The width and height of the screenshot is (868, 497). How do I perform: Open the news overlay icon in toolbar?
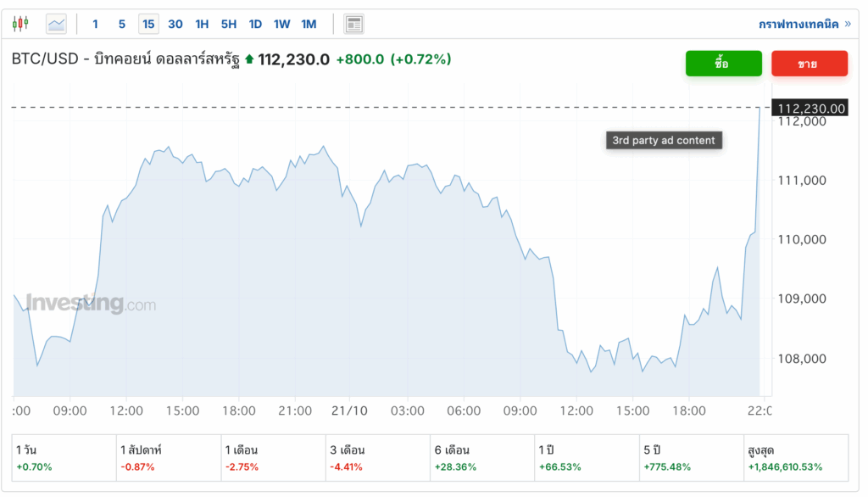click(x=353, y=24)
